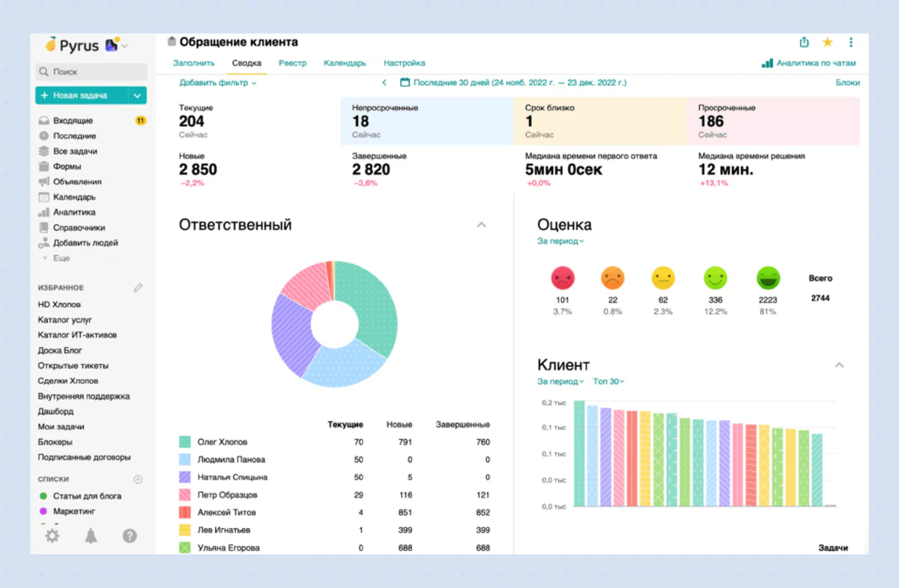This screenshot has width=899, height=588.
Task: Click the Людмила Панова row name
Action: pyautogui.click(x=231, y=460)
